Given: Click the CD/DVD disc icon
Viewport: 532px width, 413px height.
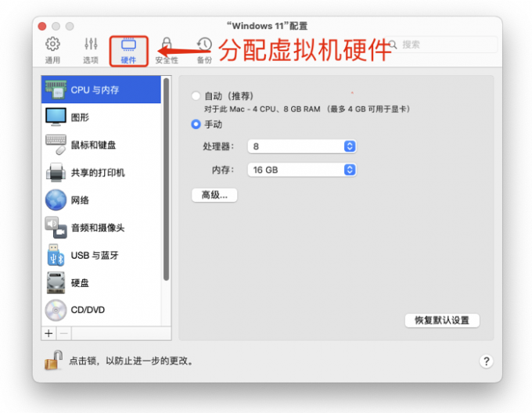Looking at the screenshot, I should click(56, 310).
